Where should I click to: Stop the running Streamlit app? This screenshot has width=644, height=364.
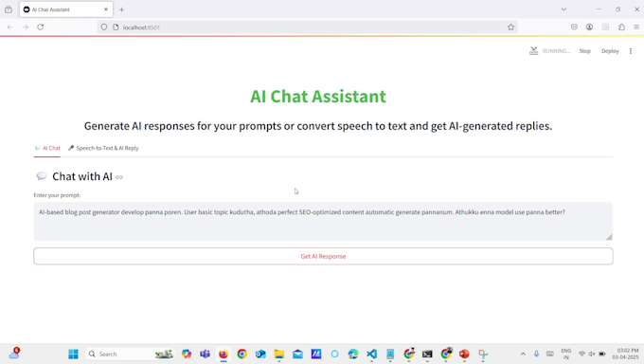[x=585, y=51]
